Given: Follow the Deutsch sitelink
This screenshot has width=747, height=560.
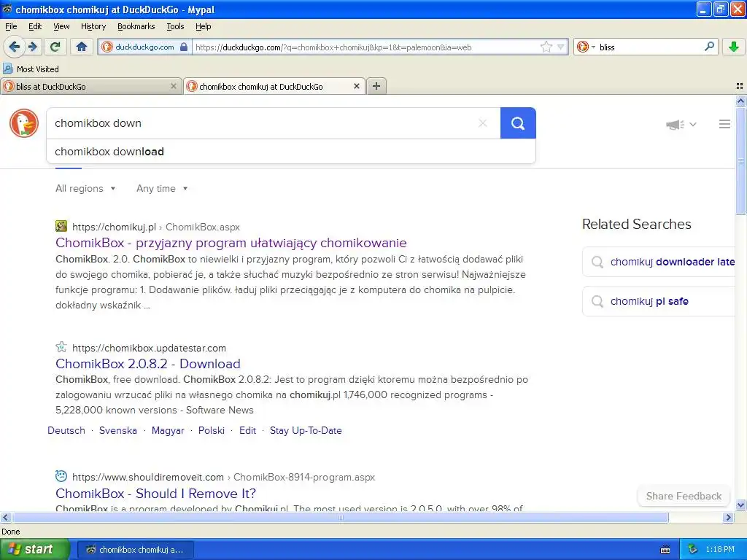Looking at the screenshot, I should 66,430.
